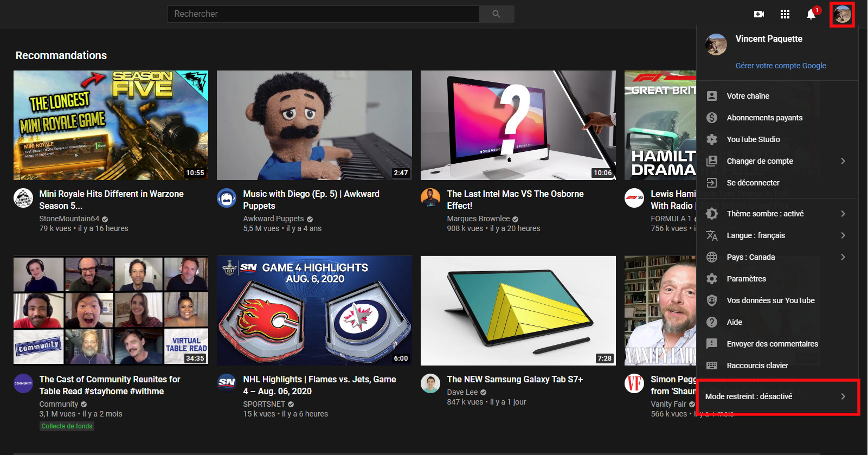Viewport: 868px width, 455px height.
Task: Click the Pays globe icon
Action: click(712, 257)
